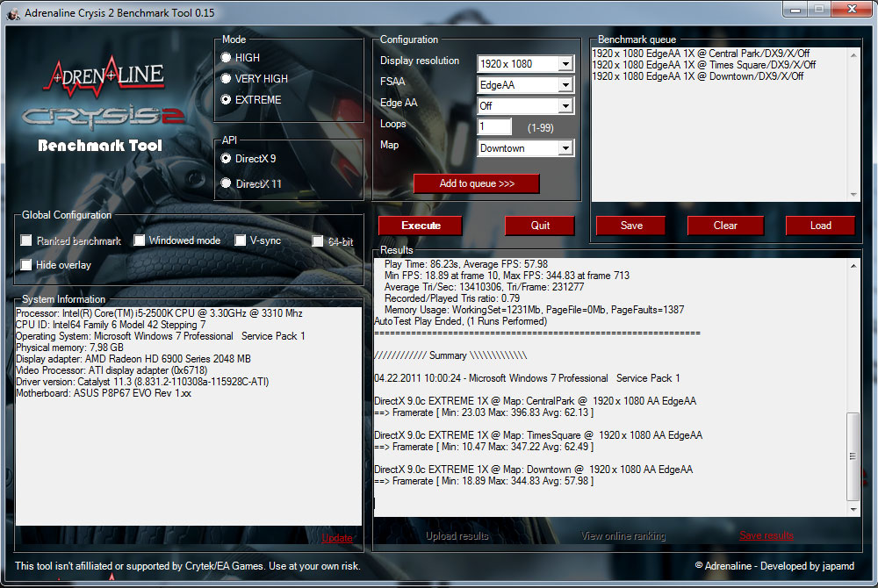The height and width of the screenshot is (588, 878).
Task: Click the Motherboard ASUS P8P67 line
Action: (x=104, y=393)
